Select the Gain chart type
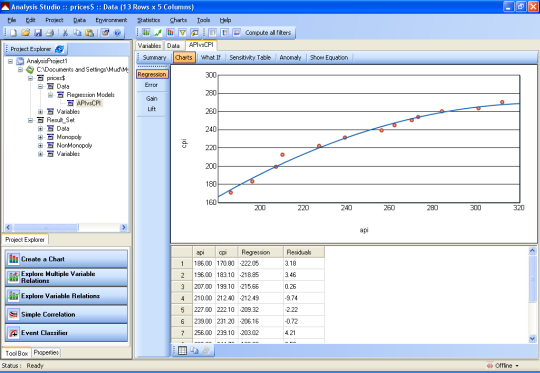 click(151, 99)
